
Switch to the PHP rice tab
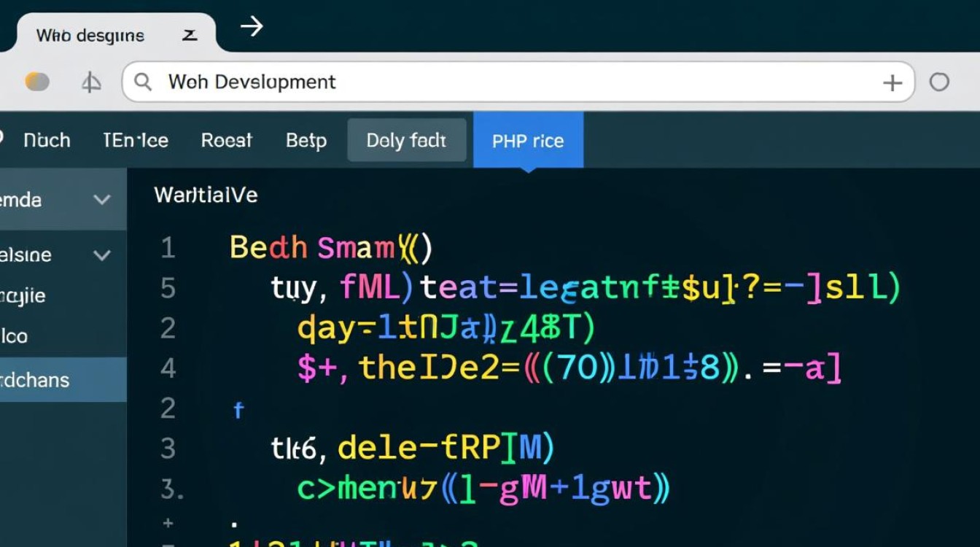(x=528, y=140)
